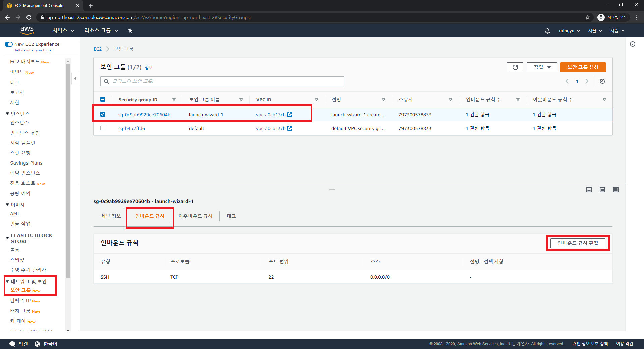The width and height of the screenshot is (644, 349).
Task: Switch to the 인바운드 규칙 tab
Action: (x=150, y=216)
